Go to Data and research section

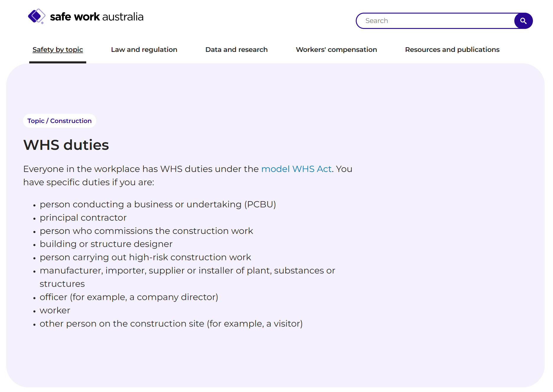236,50
